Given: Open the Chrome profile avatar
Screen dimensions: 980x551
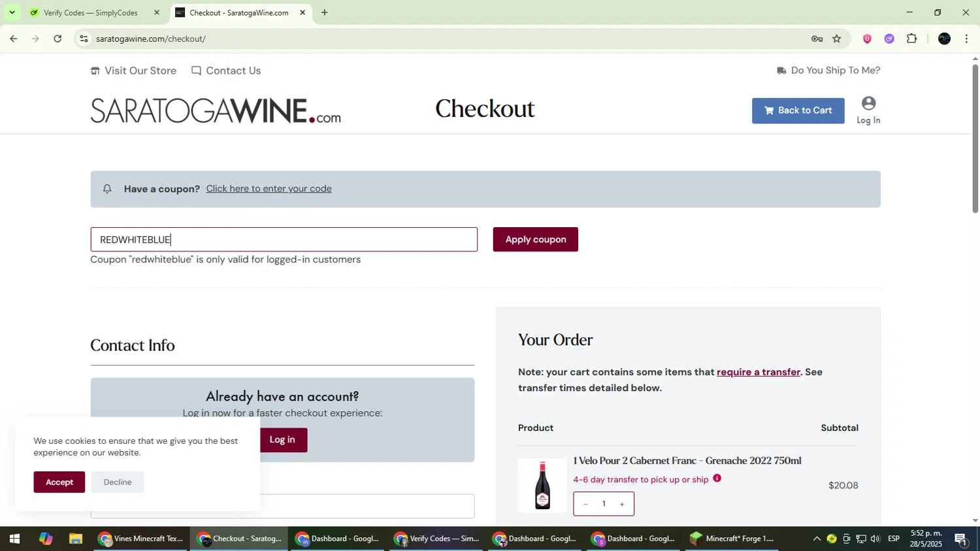Looking at the screenshot, I should click(944, 39).
